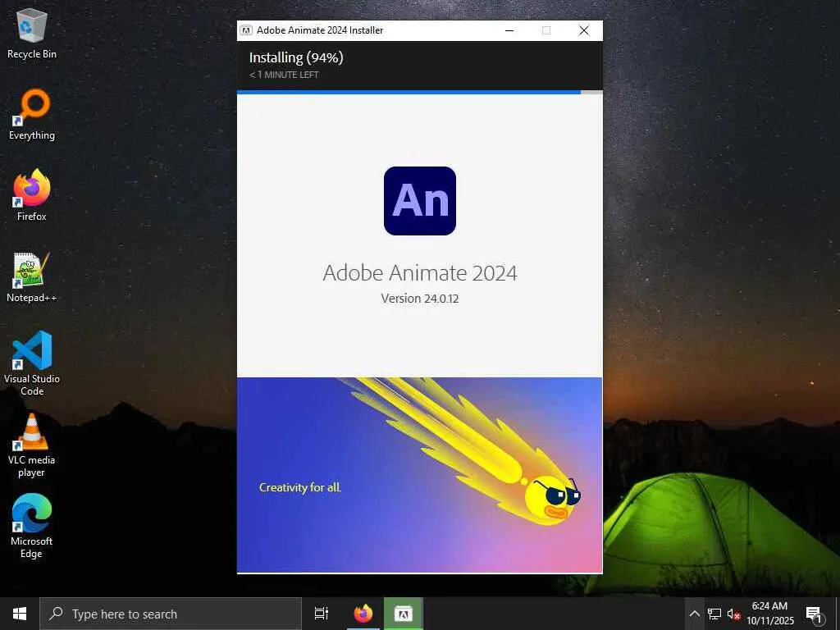
Task: Select the Microsoft Edge desktop shortcut
Action: click(x=32, y=527)
